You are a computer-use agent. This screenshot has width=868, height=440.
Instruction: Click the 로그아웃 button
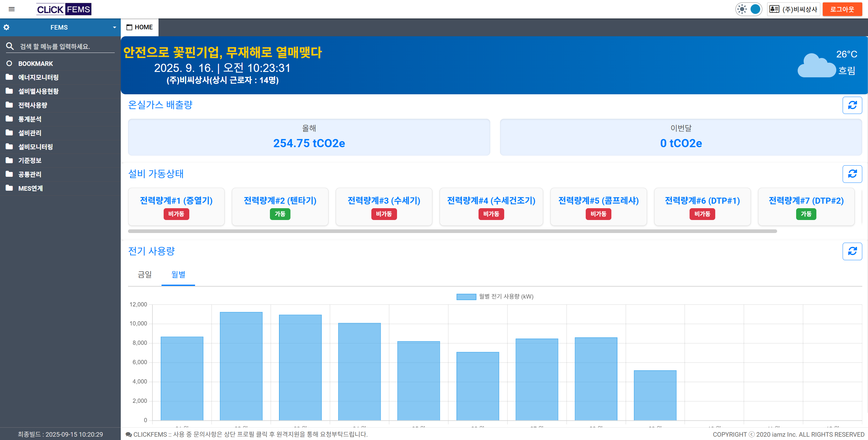842,9
